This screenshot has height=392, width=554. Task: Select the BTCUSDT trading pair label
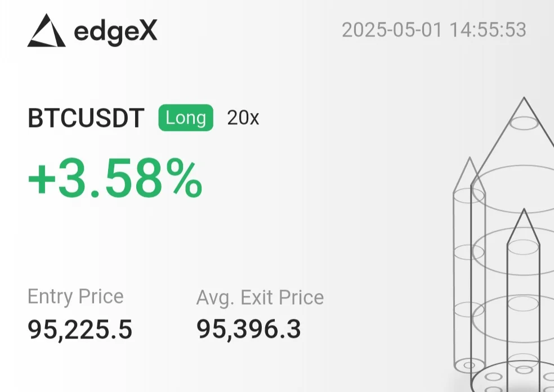tap(86, 119)
